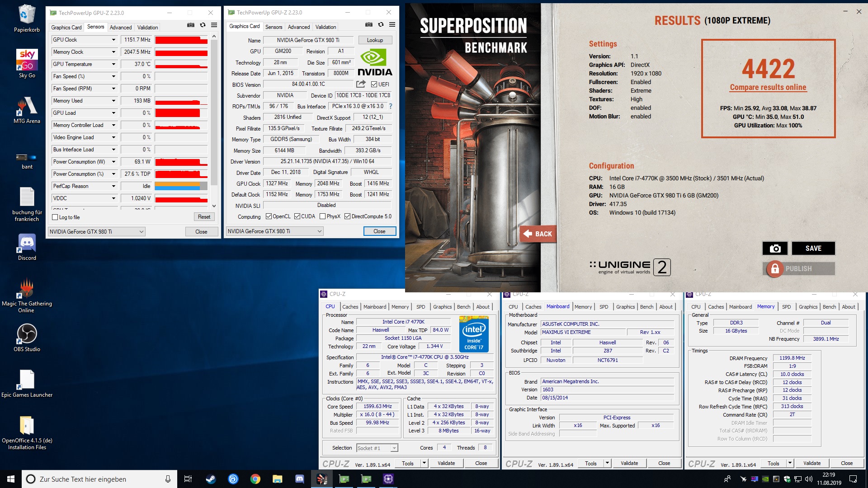Toggle UEFI checkbox in GPU-Z
This screenshot has height=488, width=868.
374,84
